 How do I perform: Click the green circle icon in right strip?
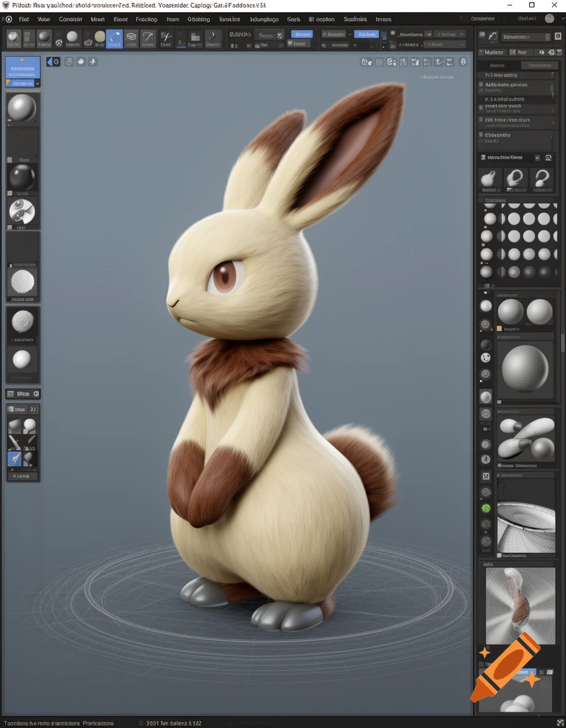pos(486,508)
